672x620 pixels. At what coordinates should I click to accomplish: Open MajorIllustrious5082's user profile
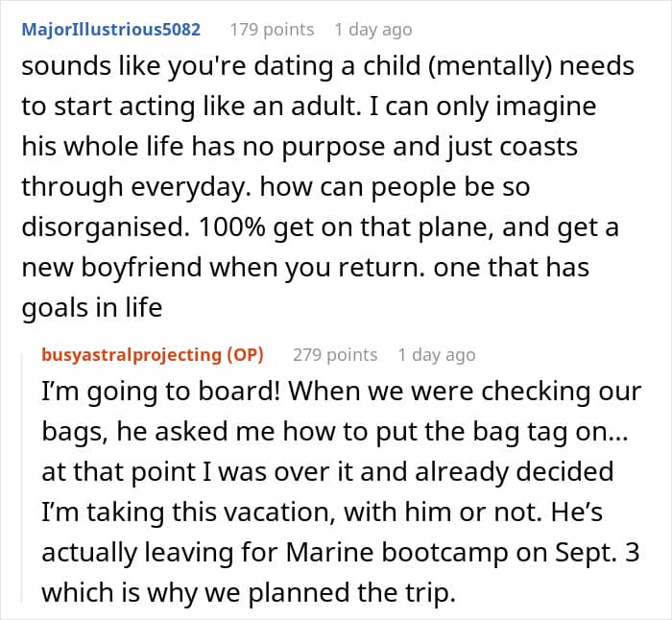[111, 29]
